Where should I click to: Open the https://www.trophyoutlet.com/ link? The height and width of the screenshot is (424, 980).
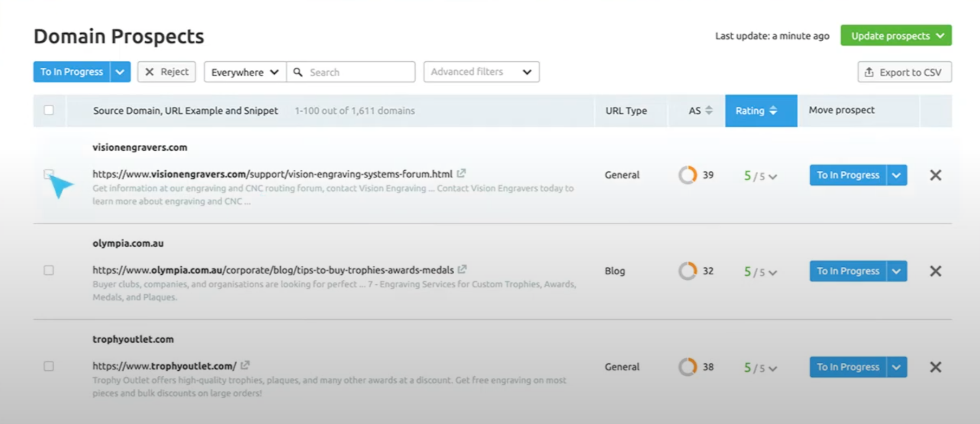[x=164, y=366]
